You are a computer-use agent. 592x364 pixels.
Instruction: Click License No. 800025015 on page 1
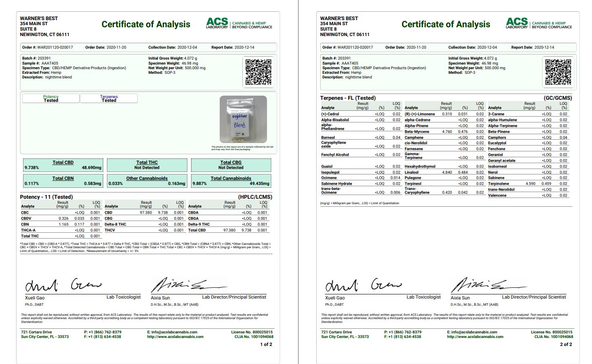click(252, 332)
